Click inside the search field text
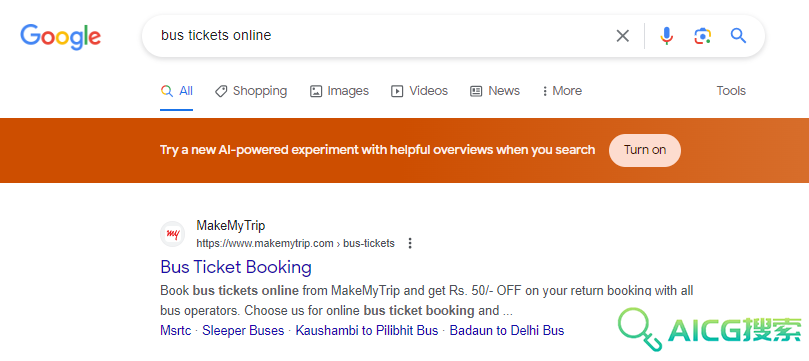The height and width of the screenshot is (361, 809). click(216, 36)
